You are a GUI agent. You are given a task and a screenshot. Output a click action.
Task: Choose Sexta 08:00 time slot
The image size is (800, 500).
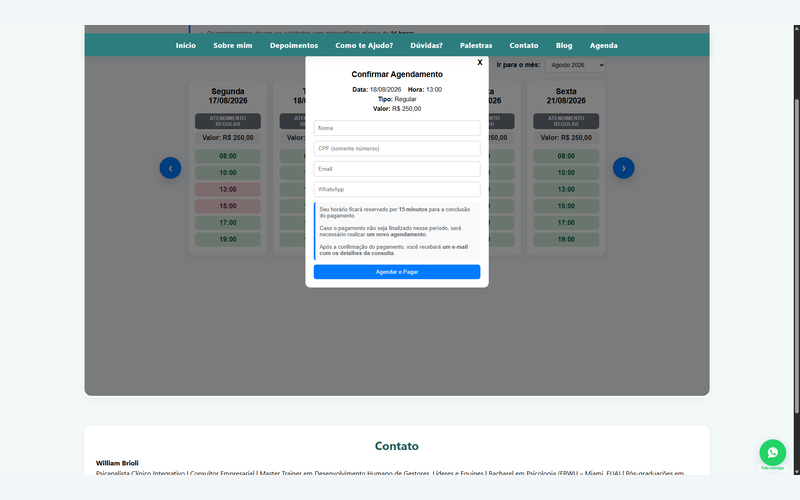tap(566, 156)
